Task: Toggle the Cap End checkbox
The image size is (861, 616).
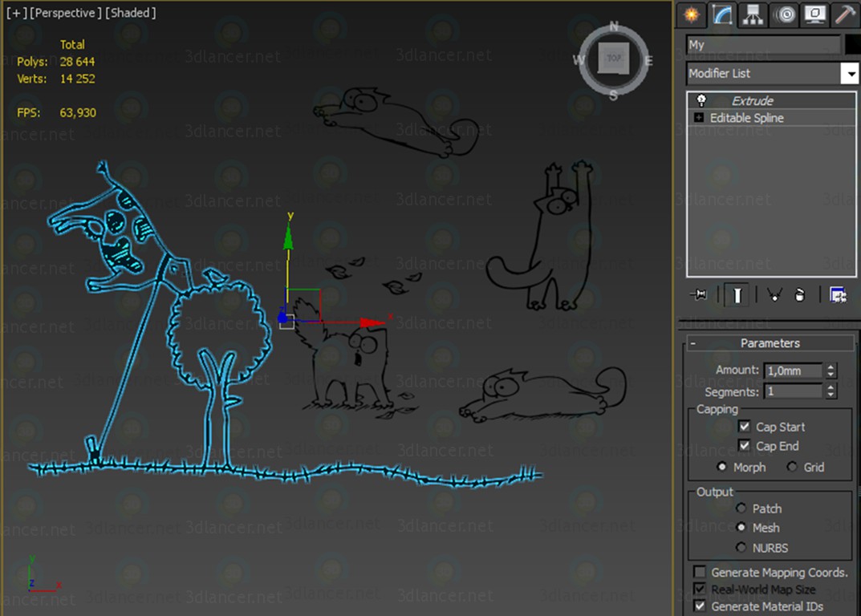Action: [744, 445]
